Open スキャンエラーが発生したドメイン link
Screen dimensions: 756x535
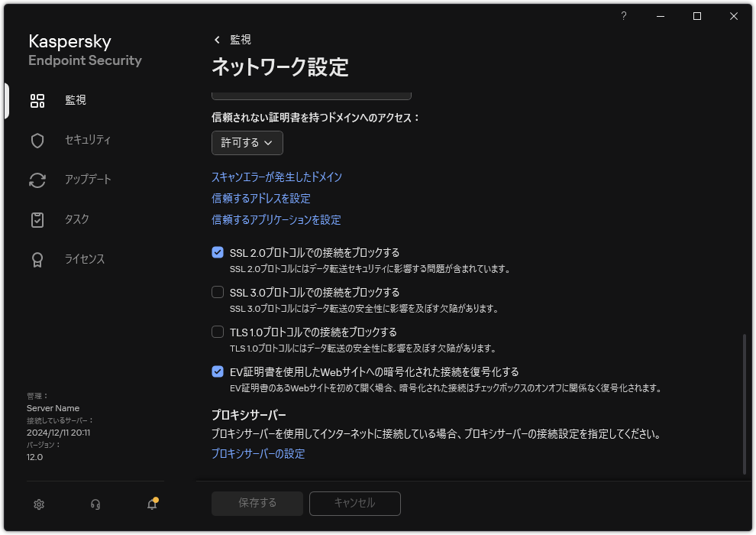(276, 177)
